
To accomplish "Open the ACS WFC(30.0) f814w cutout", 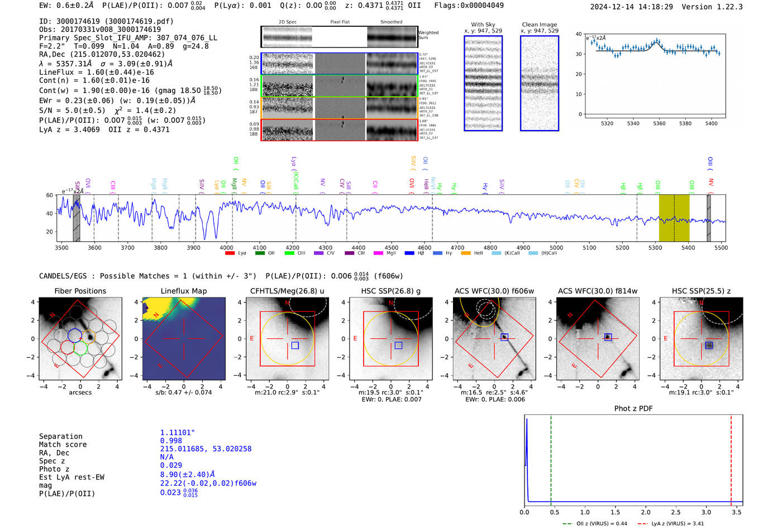I will point(598,338).
